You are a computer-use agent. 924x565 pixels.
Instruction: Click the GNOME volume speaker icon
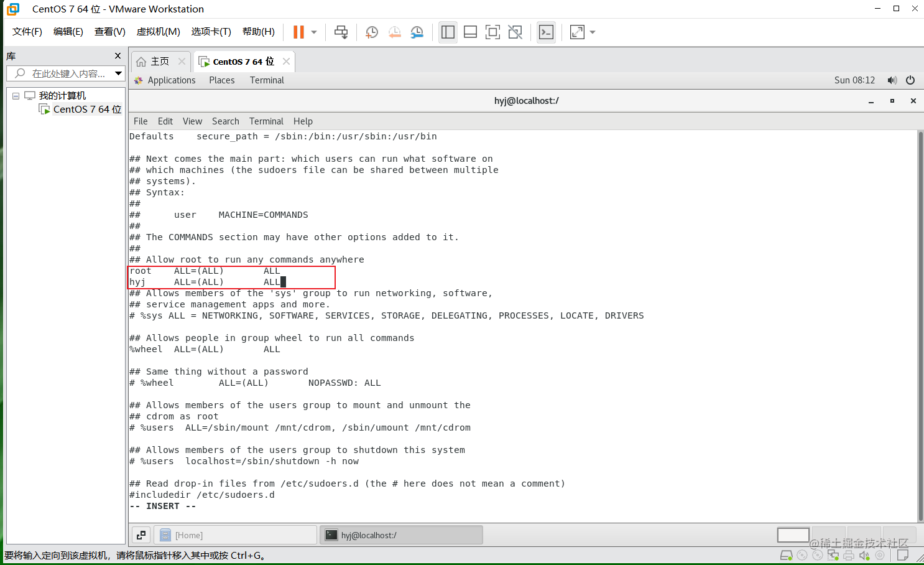[892, 80]
